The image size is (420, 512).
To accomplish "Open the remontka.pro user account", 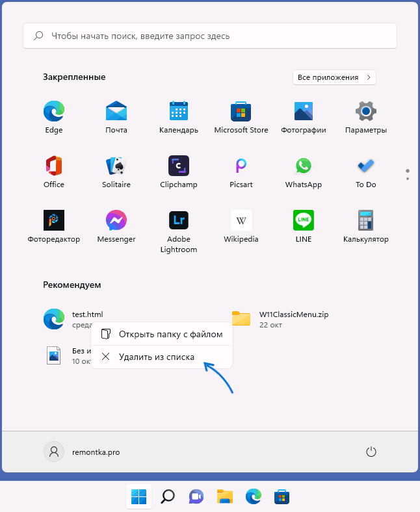I will pos(82,452).
